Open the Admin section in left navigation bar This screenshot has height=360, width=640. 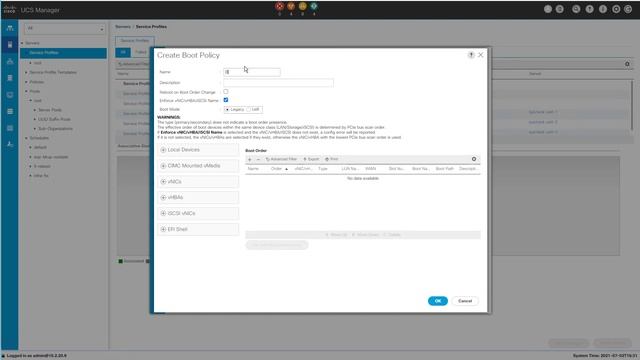10,144
